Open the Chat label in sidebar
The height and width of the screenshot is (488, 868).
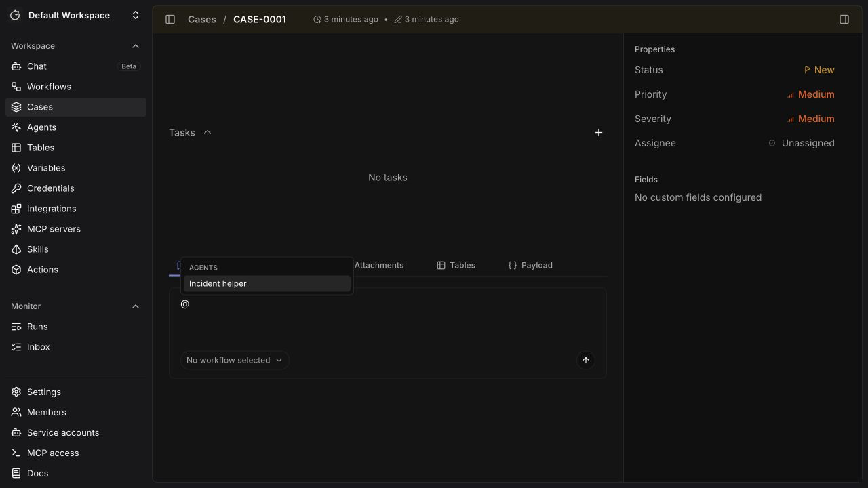(x=37, y=66)
